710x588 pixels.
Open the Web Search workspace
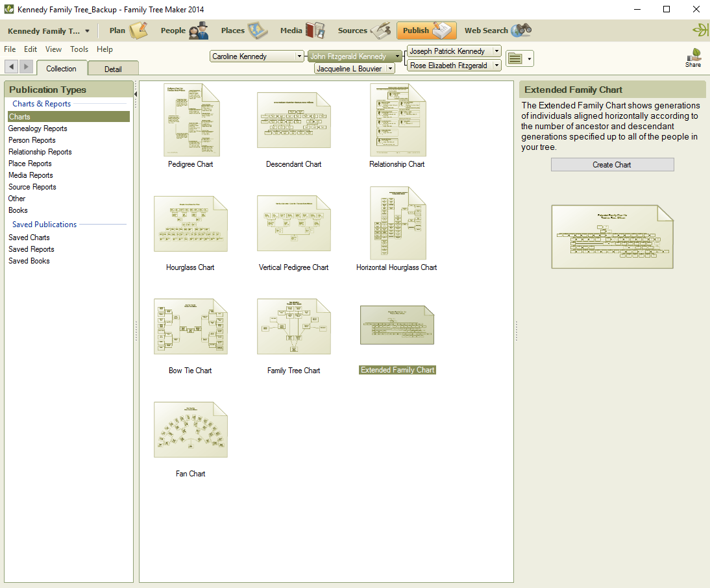click(x=498, y=31)
